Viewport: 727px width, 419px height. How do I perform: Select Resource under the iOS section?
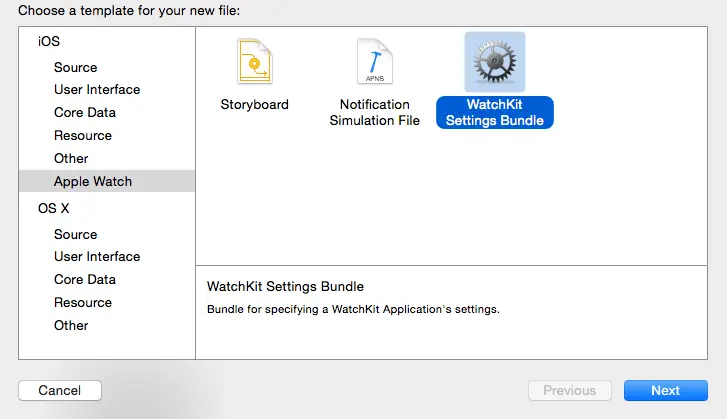(x=82, y=135)
